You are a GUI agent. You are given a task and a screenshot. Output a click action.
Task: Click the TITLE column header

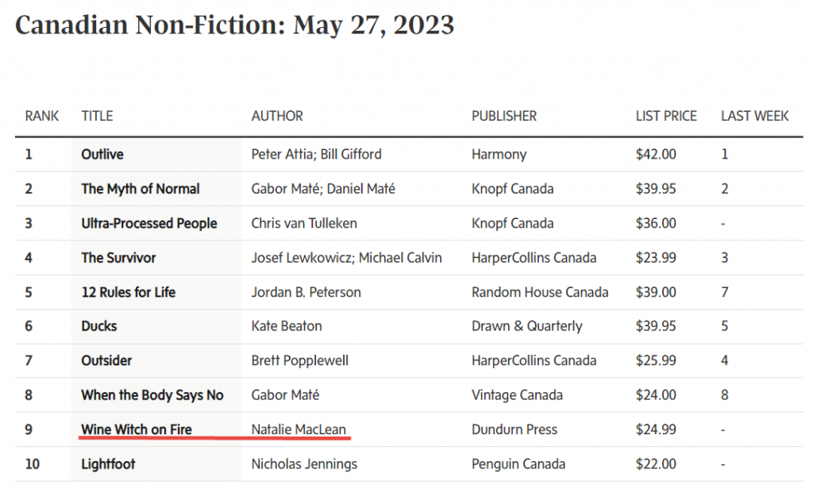(x=97, y=116)
